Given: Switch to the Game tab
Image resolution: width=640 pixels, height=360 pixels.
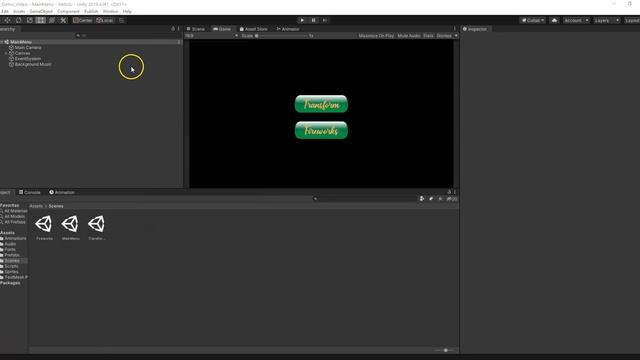Looking at the screenshot, I should click(222, 29).
